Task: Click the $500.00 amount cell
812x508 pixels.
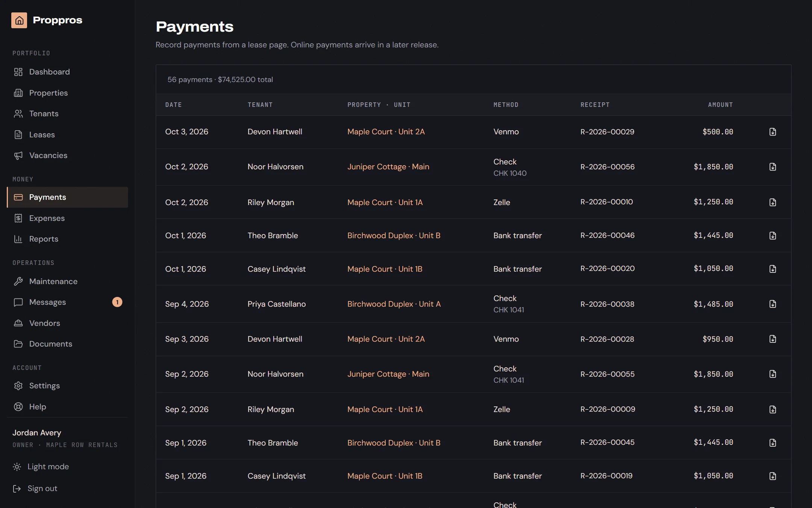Action: coord(718,132)
